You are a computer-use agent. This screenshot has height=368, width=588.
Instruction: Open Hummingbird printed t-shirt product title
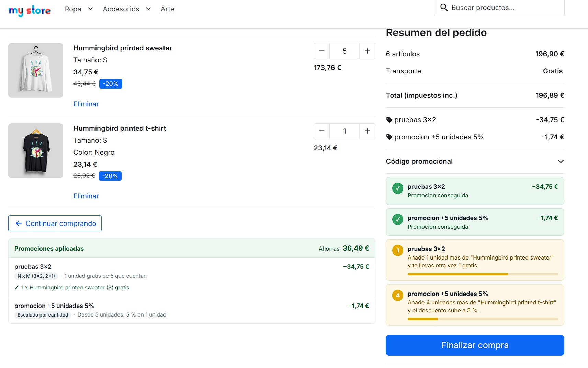(120, 128)
